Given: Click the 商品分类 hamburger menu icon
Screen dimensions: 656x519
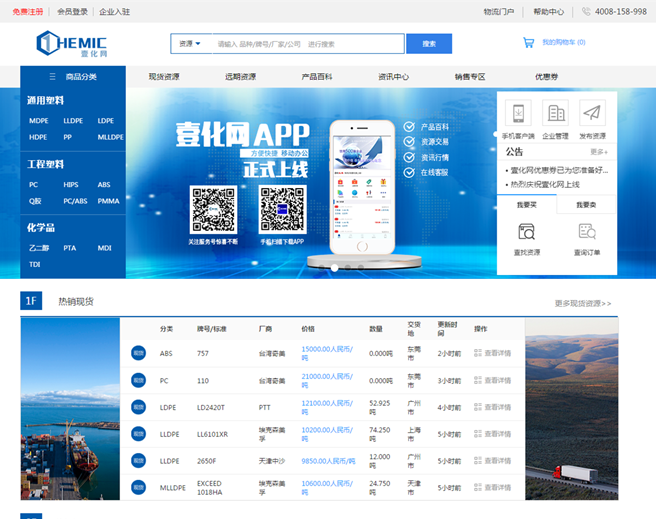Looking at the screenshot, I should tap(52, 77).
